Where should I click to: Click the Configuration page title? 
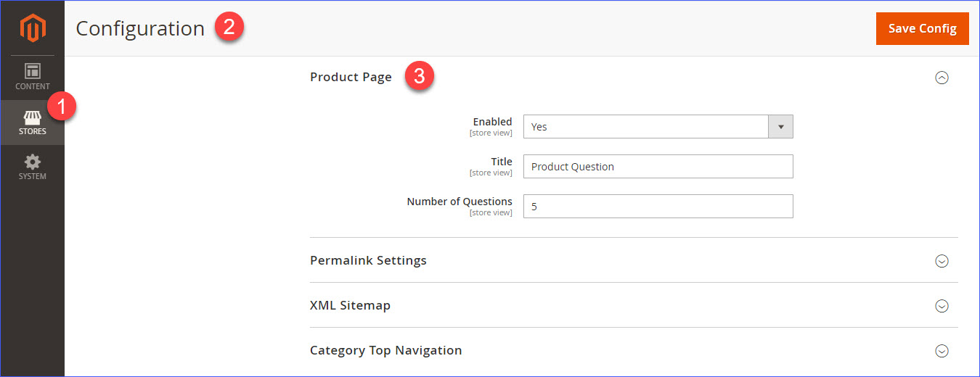click(x=140, y=28)
